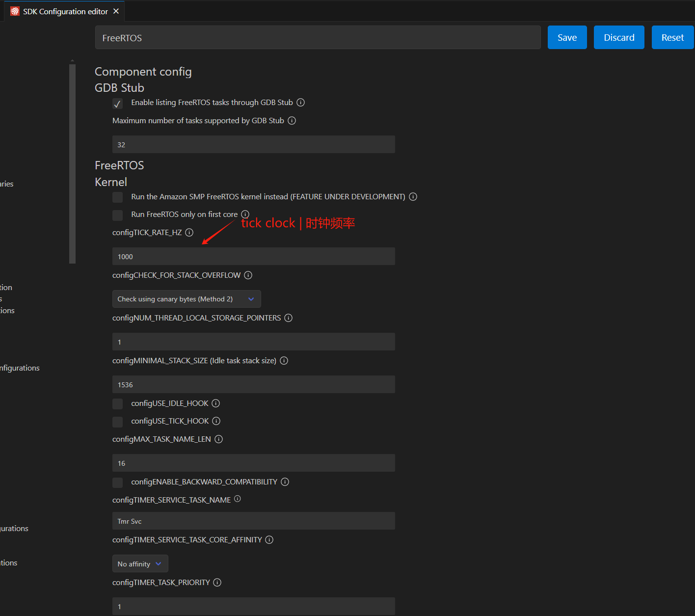
Task: Toggle configENABLE_BACKWARD_COMPATIBILITY checkbox
Action: [117, 482]
